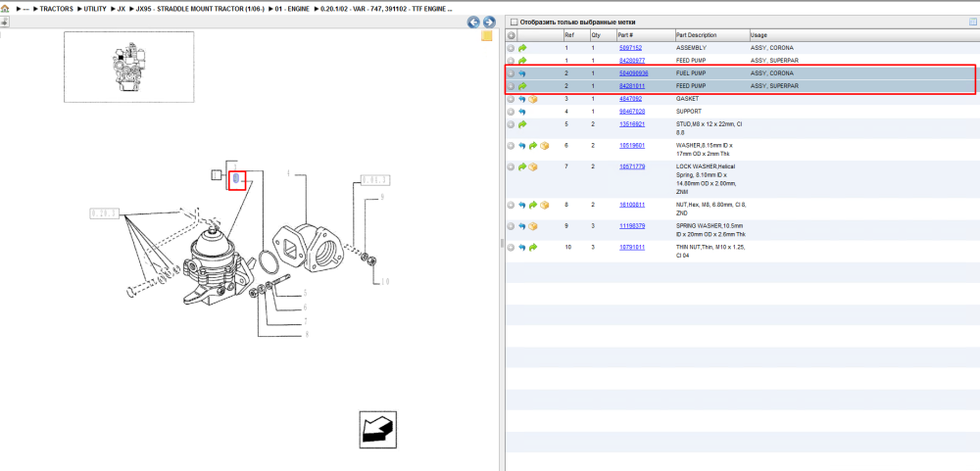
Task: Click green arrow on THIN NUT row
Action: point(533,248)
